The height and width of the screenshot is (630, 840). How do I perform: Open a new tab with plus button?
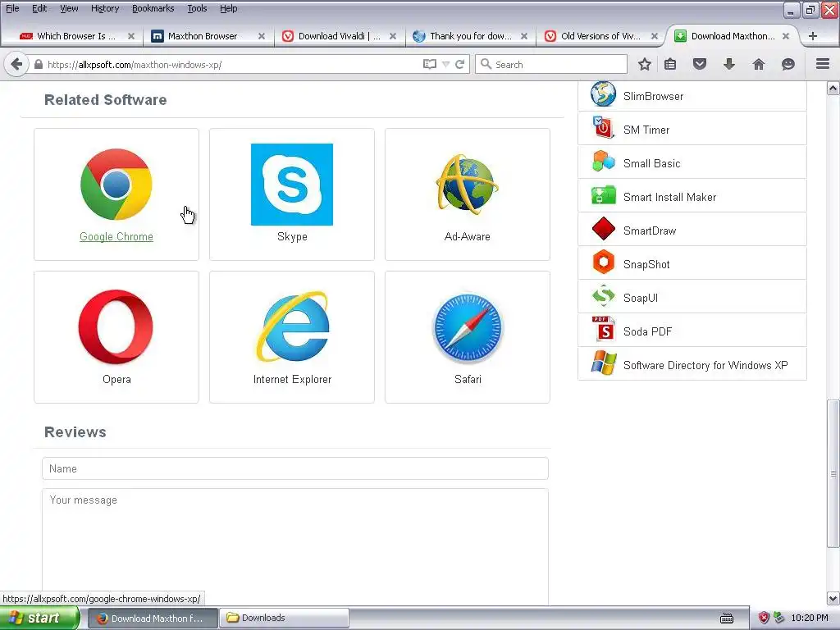pos(813,36)
